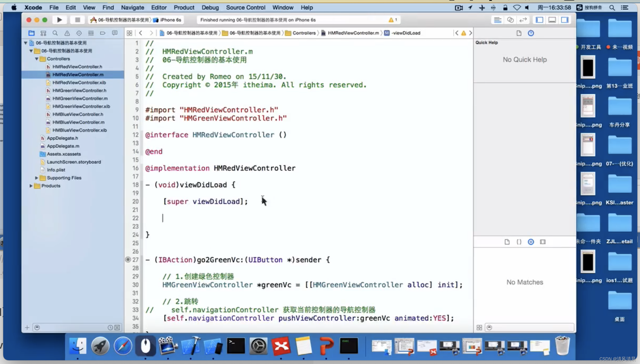This screenshot has width=640, height=364.
Task: Click the warning count in activity bar
Action: pos(393,20)
